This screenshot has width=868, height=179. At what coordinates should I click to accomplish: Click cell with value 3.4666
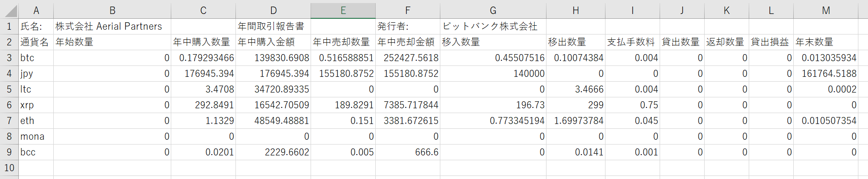pyautogui.click(x=576, y=89)
